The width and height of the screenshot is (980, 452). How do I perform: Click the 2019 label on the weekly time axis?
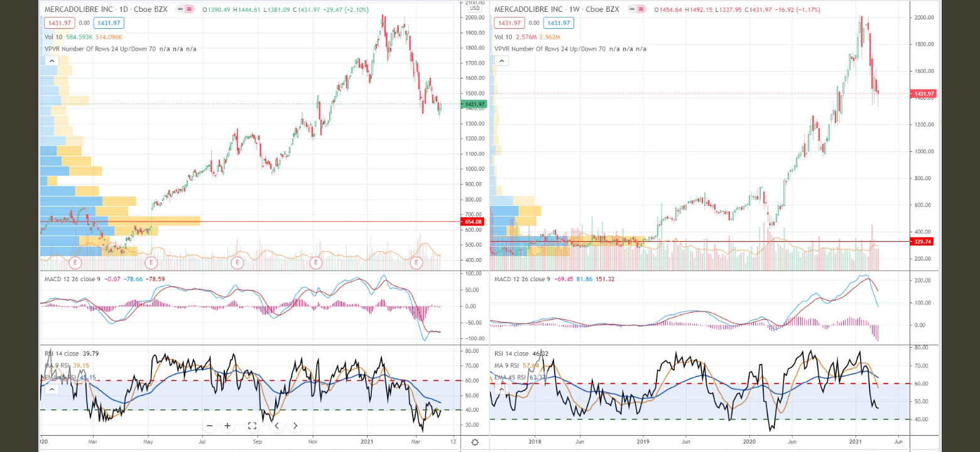point(643,443)
